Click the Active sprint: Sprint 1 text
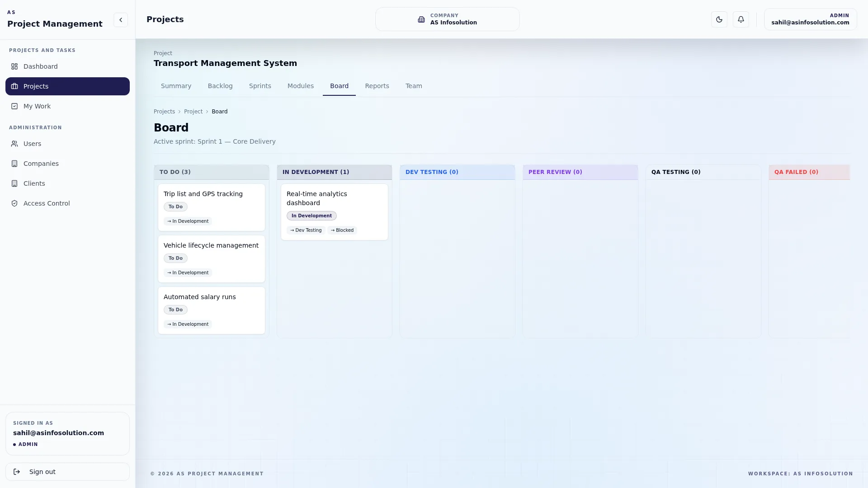 point(215,141)
